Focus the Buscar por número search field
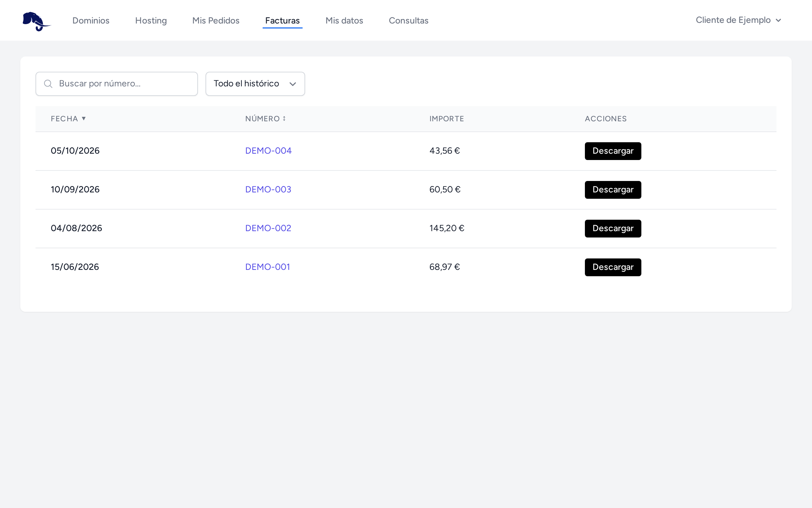The image size is (812, 508). tap(117, 84)
